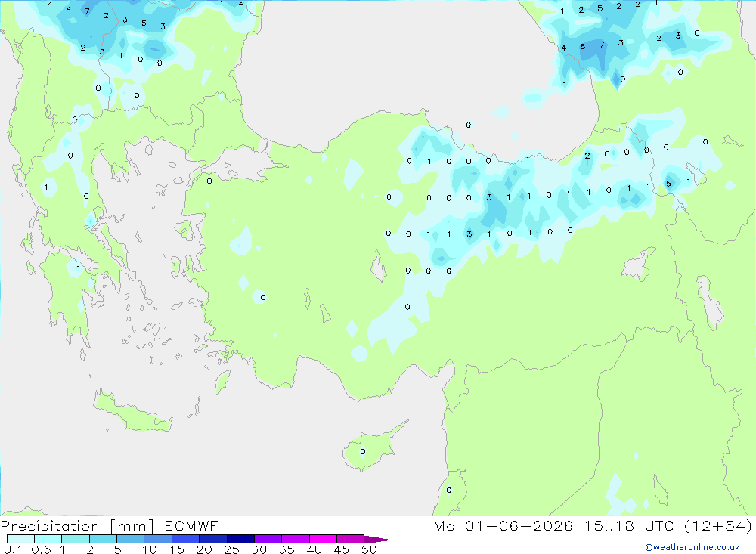
Task: Click the 20–25 mm dark blue legend swatch
Action: pyautogui.click(x=213, y=539)
